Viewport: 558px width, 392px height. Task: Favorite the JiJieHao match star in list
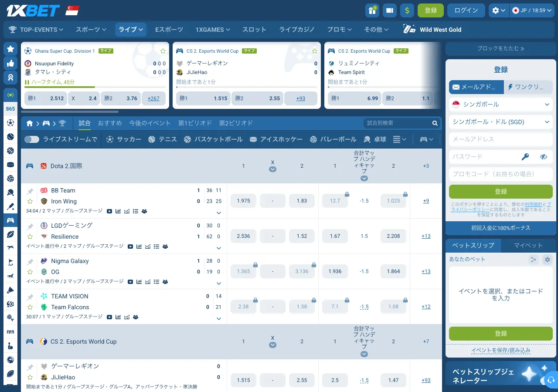tap(30, 378)
